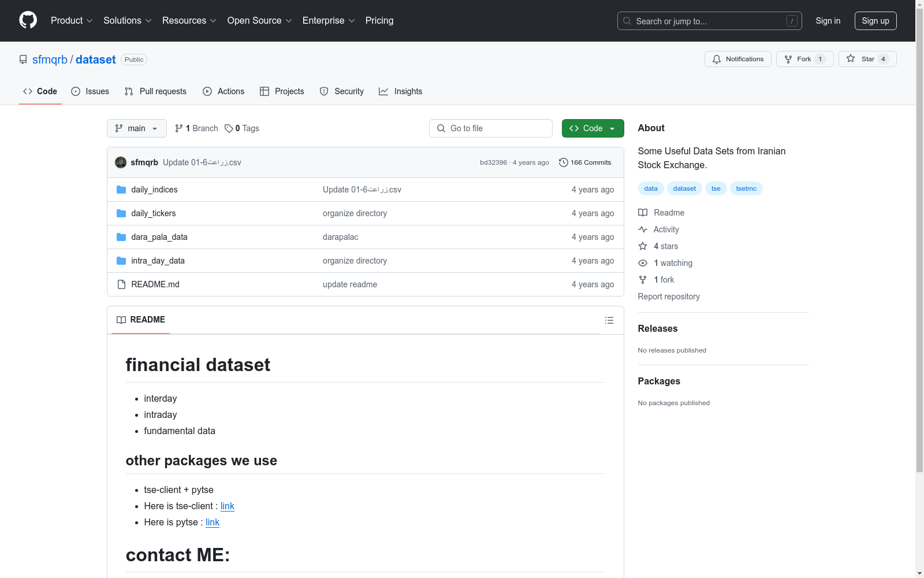This screenshot has height=578, width=924.
Task: Expand the Product menu
Action: [72, 20]
